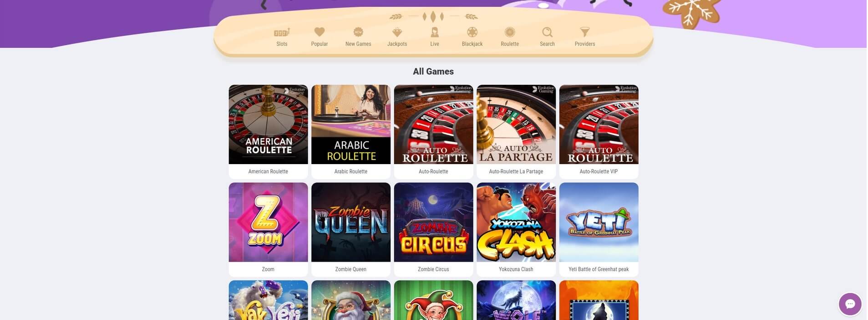Open the Slots category icon
This screenshot has width=868, height=320.
point(282,32)
